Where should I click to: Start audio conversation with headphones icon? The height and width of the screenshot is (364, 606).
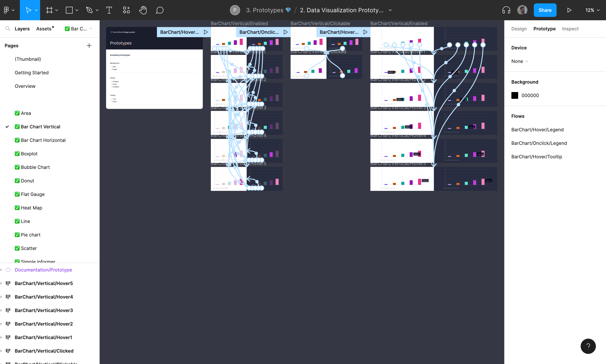506,10
